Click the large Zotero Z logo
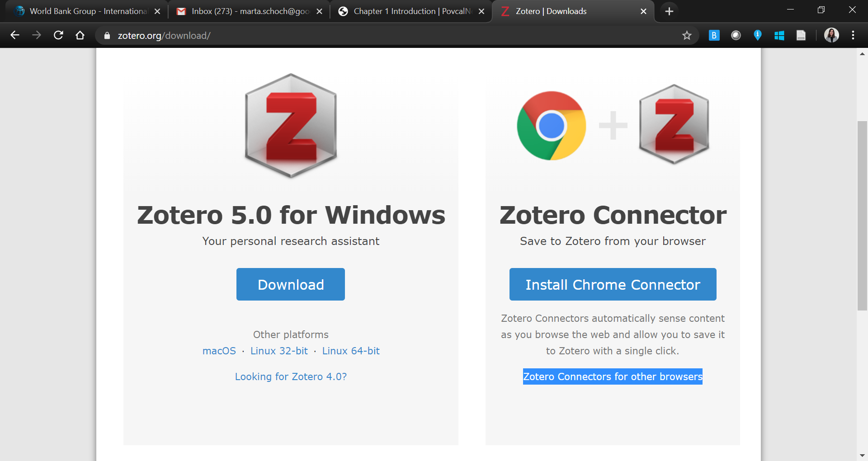This screenshot has width=868, height=461. pyautogui.click(x=291, y=126)
